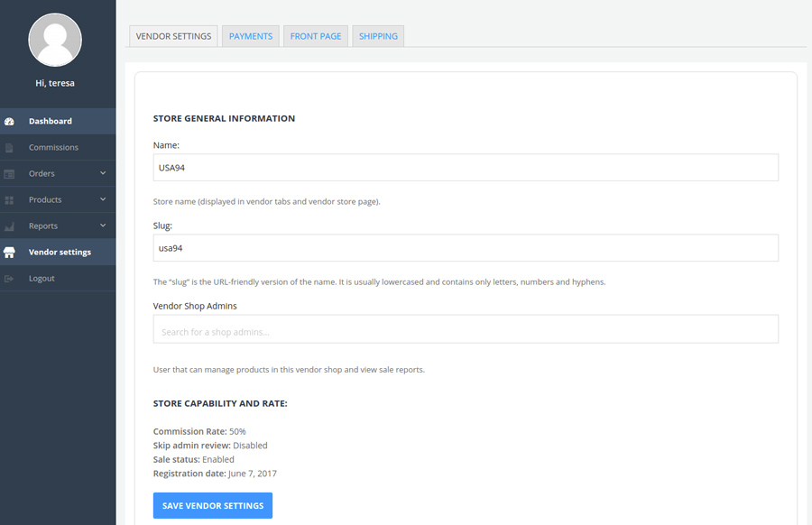Focus the store Name input field
812x525 pixels.
tap(466, 168)
